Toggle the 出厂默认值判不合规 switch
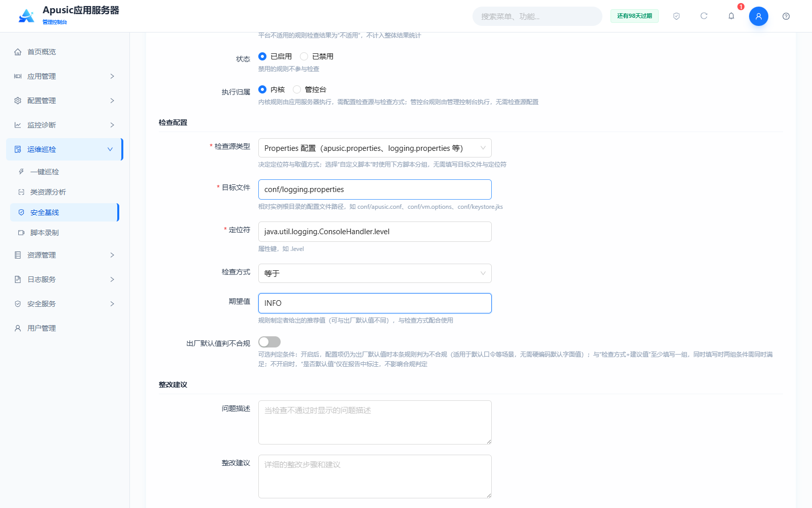The height and width of the screenshot is (508, 812). pos(269,342)
